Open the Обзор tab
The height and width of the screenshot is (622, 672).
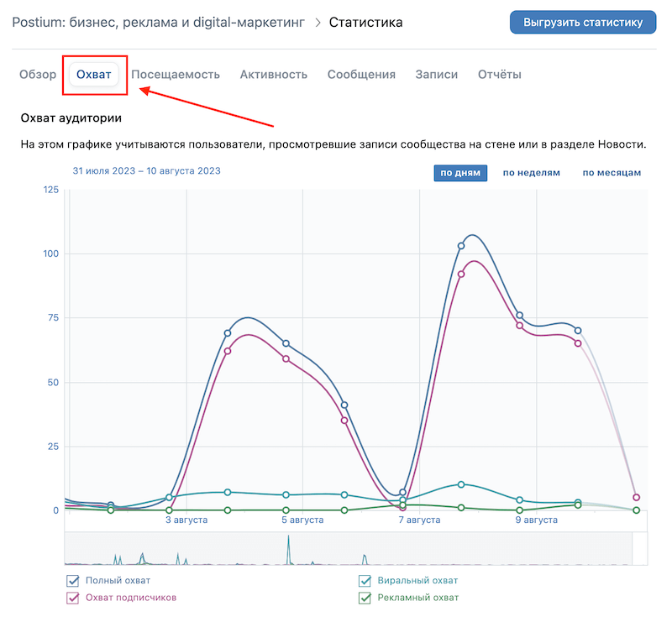[x=38, y=75]
